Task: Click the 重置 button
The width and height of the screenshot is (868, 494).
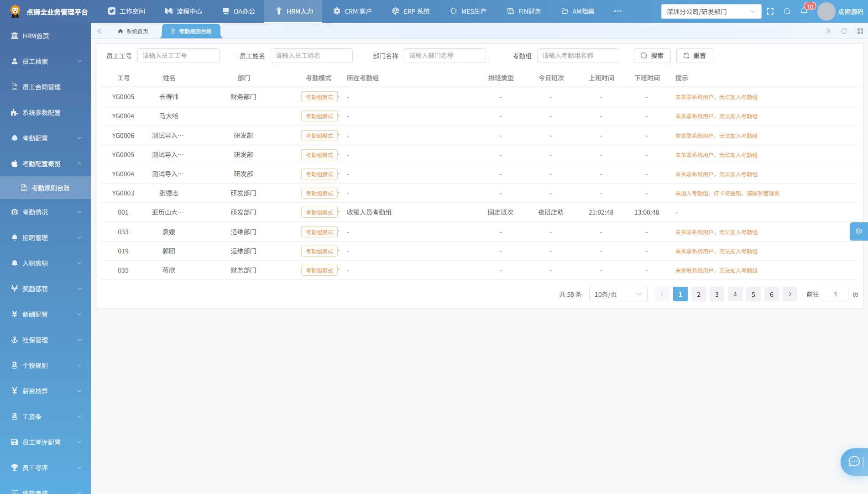Action: pyautogui.click(x=695, y=56)
